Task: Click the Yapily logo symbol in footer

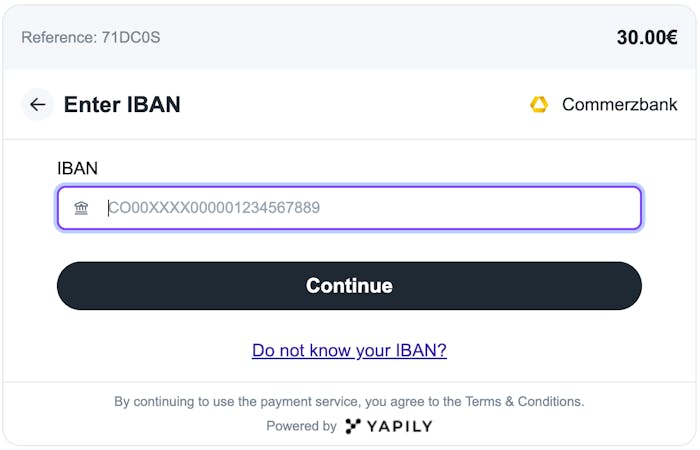Action: coord(353,426)
